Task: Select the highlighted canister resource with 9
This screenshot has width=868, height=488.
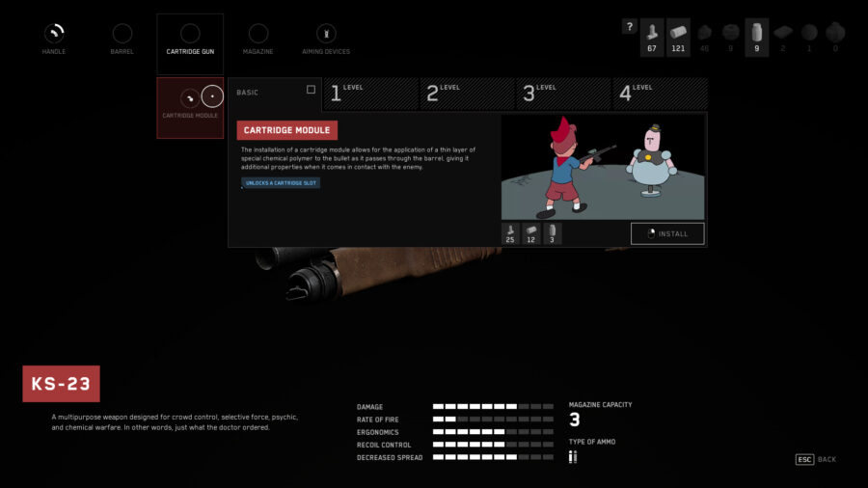Action: (757, 38)
